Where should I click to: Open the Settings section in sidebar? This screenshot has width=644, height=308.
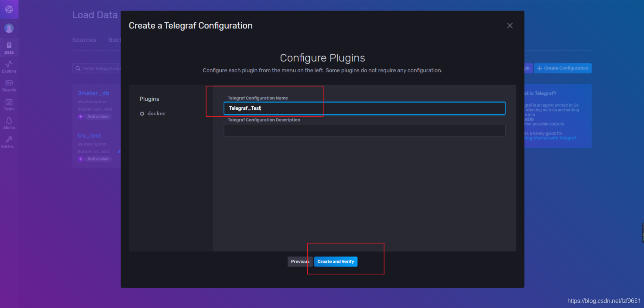(x=9, y=142)
